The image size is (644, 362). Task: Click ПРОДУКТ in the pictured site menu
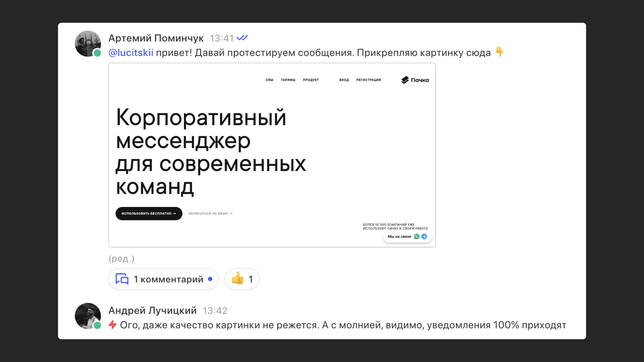click(x=311, y=80)
